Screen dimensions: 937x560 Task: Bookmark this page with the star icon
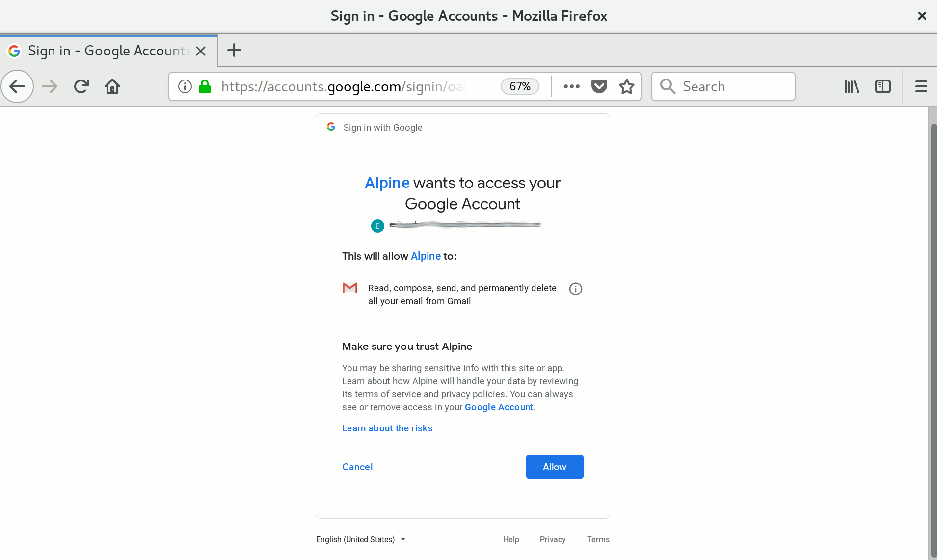pos(626,86)
